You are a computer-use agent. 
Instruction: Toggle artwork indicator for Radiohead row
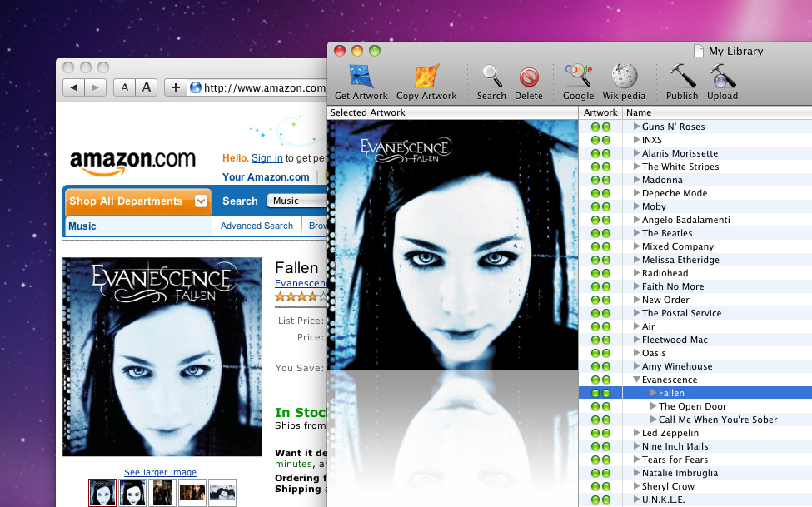(x=600, y=273)
